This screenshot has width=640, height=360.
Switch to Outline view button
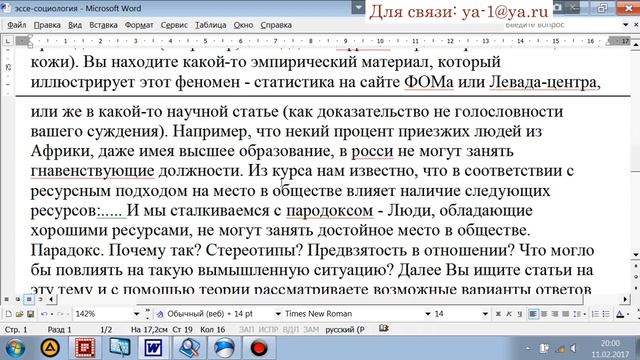pos(40,300)
